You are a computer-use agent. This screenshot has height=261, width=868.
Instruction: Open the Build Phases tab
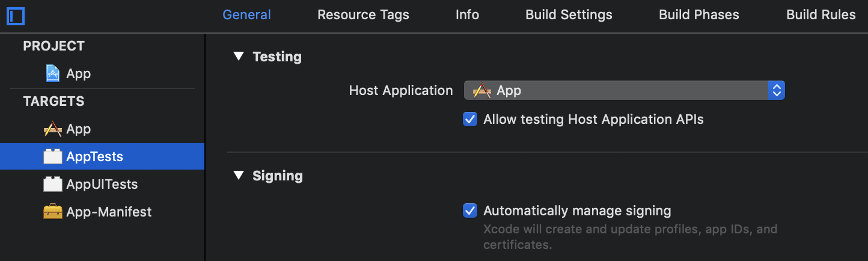click(699, 15)
